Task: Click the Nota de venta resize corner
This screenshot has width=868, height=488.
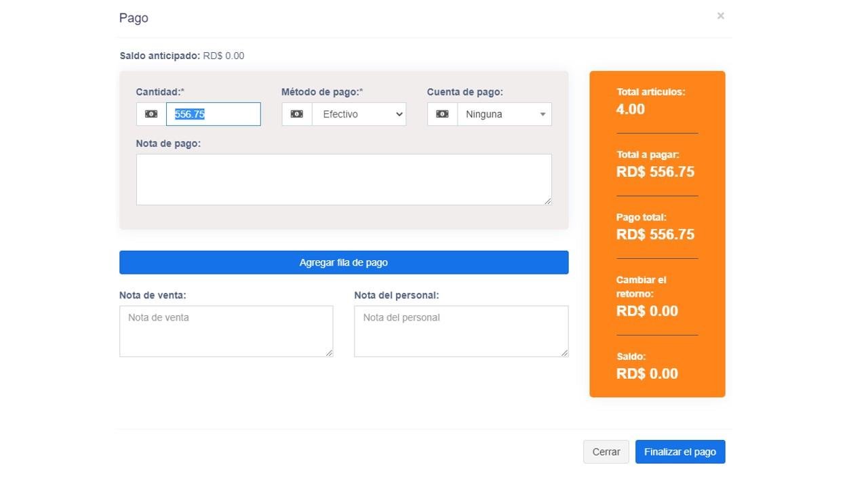Action: pyautogui.click(x=329, y=352)
